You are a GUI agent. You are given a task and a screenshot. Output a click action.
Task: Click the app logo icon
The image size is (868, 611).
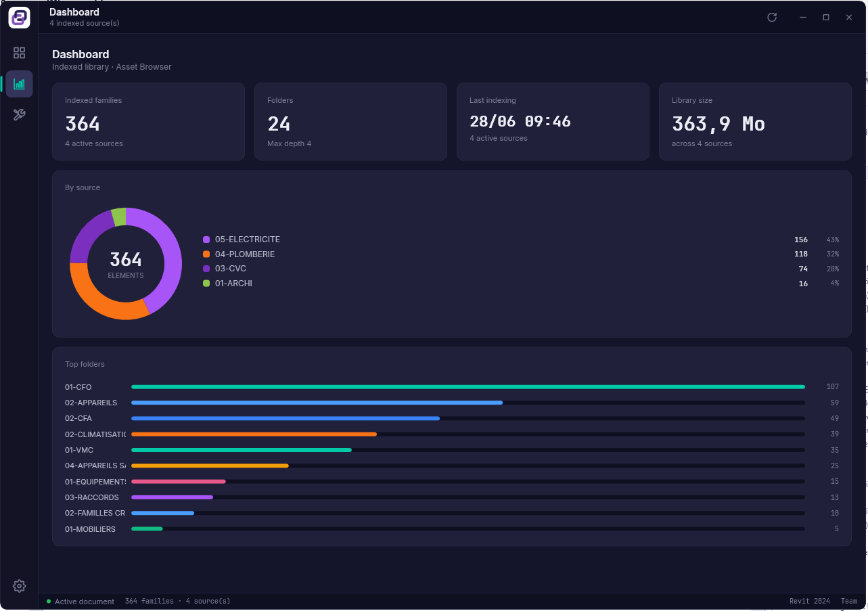(x=19, y=18)
